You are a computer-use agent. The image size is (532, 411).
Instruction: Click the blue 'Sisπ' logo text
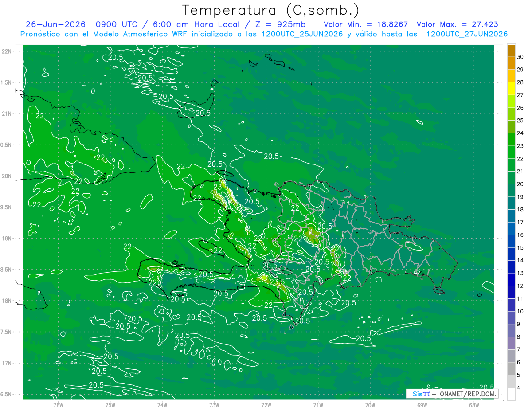(421, 394)
